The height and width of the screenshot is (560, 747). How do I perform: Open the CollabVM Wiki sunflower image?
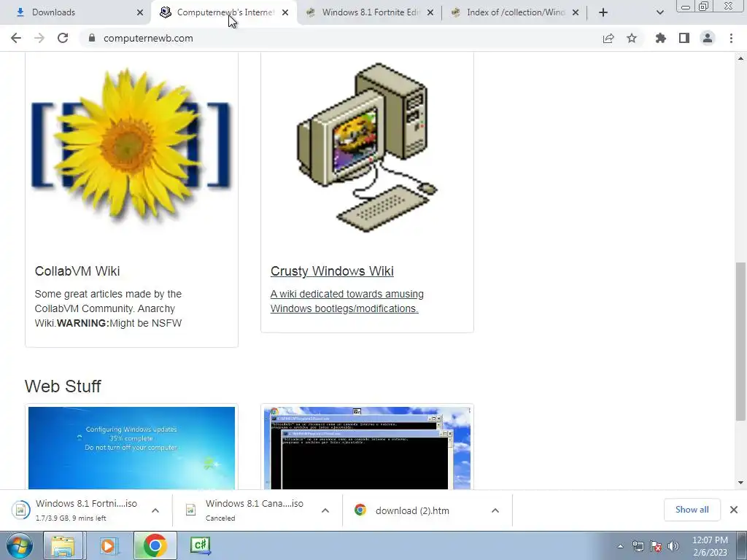tap(131, 145)
